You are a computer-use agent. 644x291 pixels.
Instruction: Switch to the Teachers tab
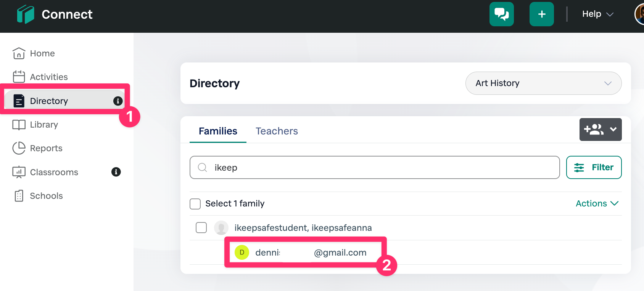[x=277, y=131]
